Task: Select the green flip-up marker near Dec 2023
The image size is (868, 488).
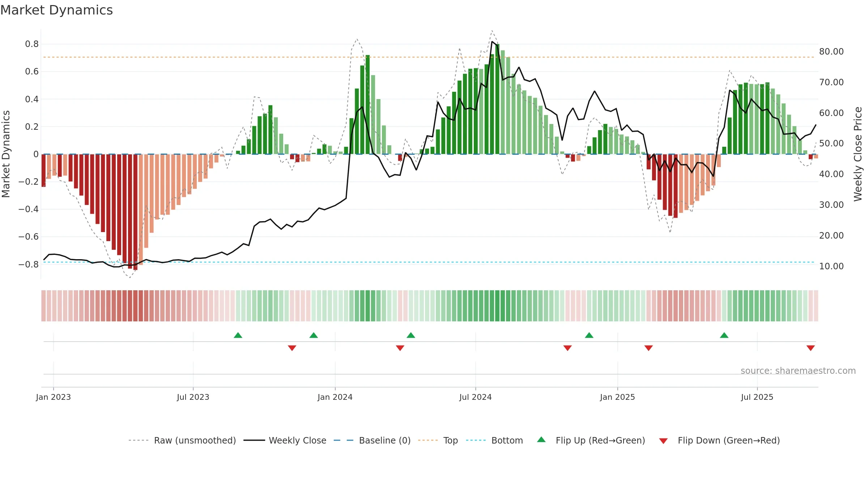Action: click(x=314, y=335)
